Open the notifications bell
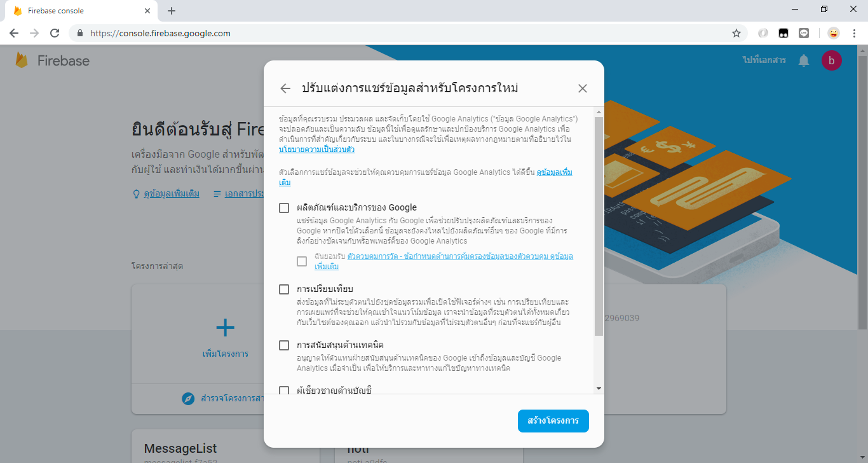This screenshot has width=868, height=463. pyautogui.click(x=804, y=60)
